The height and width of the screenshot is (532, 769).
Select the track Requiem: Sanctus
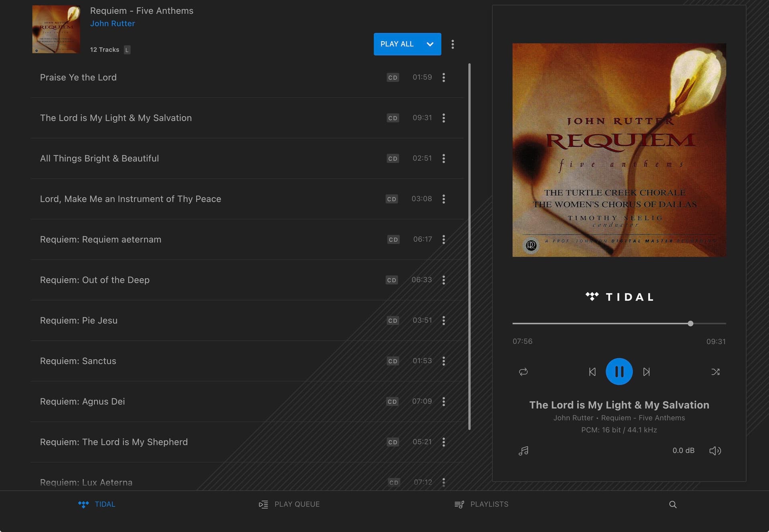tap(247, 361)
